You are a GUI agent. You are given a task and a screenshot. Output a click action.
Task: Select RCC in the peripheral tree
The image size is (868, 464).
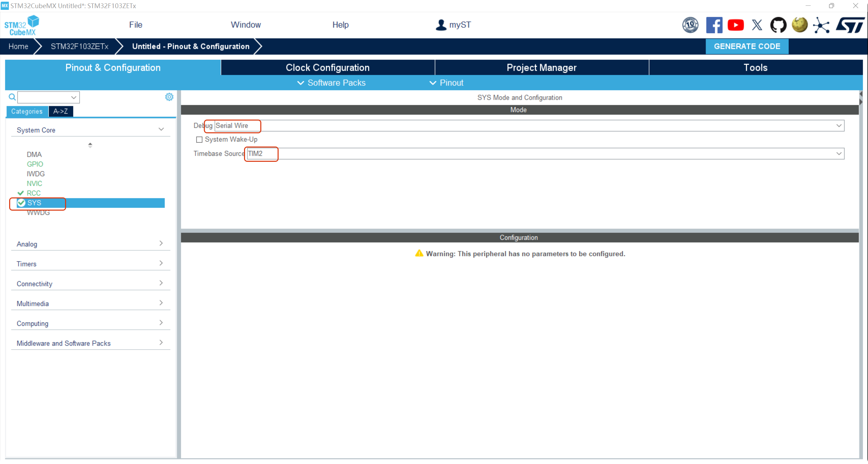pyautogui.click(x=34, y=193)
